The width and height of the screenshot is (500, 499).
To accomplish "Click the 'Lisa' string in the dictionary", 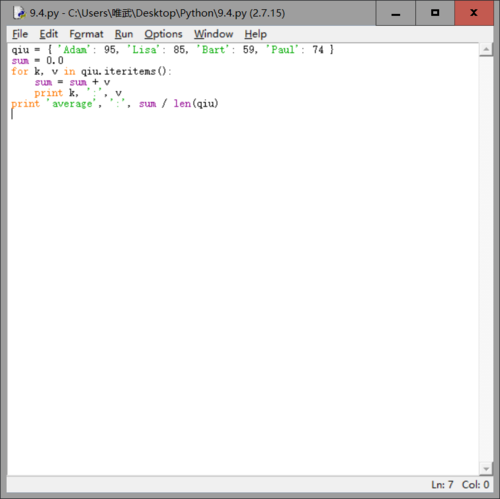I will pyautogui.click(x=143, y=50).
